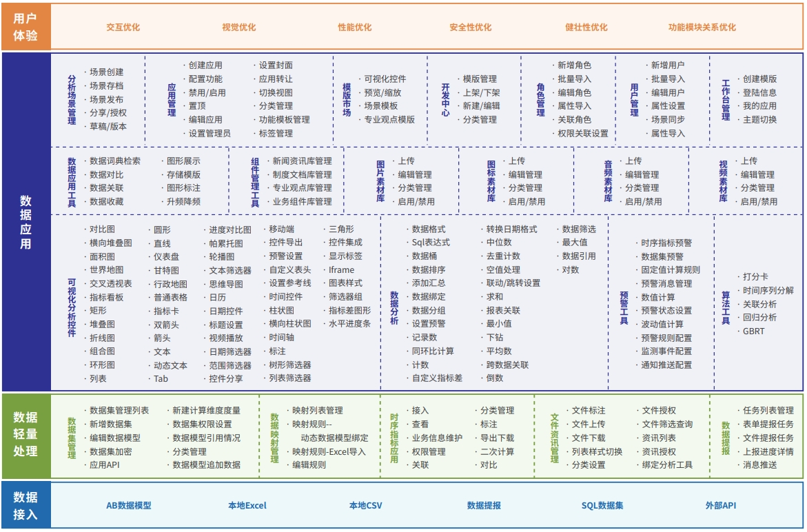Click the 外部API data source
The height and width of the screenshot is (532, 807).
(x=720, y=505)
